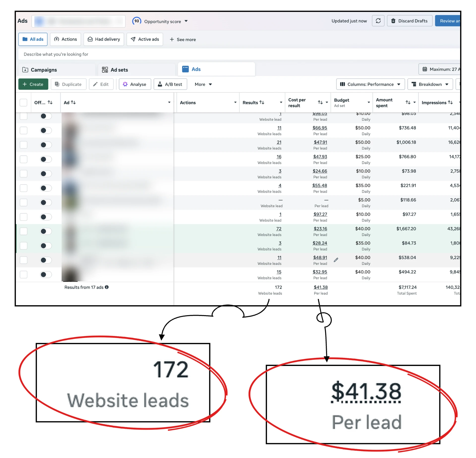Tick the checkbox for the $73.98 row
Viewport: 476px width, 458px height.
click(24, 174)
